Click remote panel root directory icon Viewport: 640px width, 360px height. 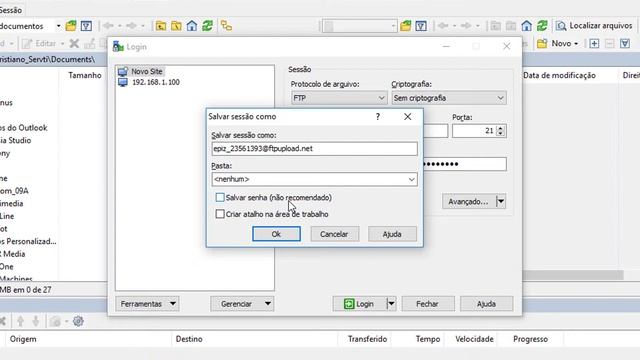coord(511,26)
